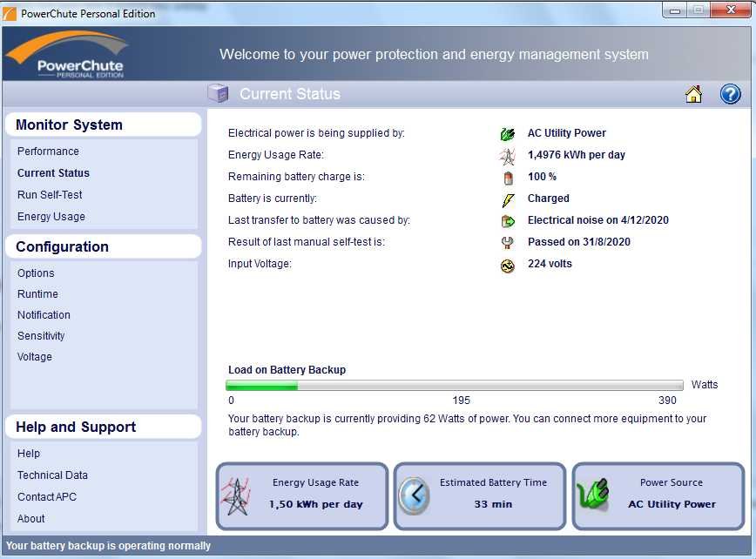Open the Performance page
Viewport: 756px width, 559px height.
tap(48, 152)
